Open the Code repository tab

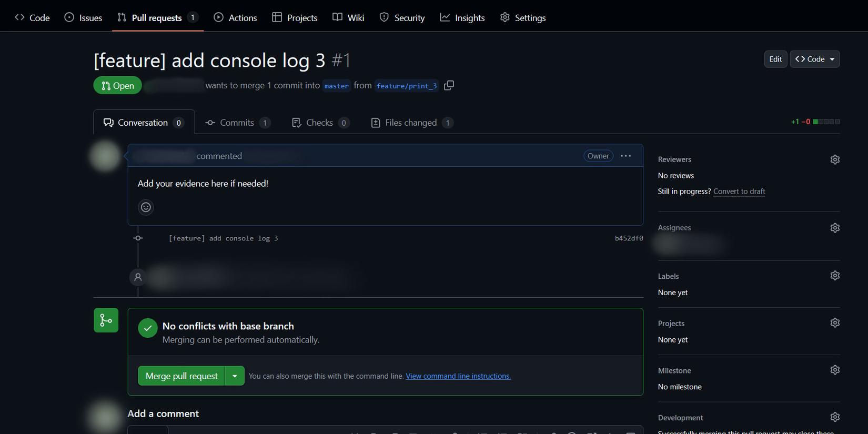32,17
